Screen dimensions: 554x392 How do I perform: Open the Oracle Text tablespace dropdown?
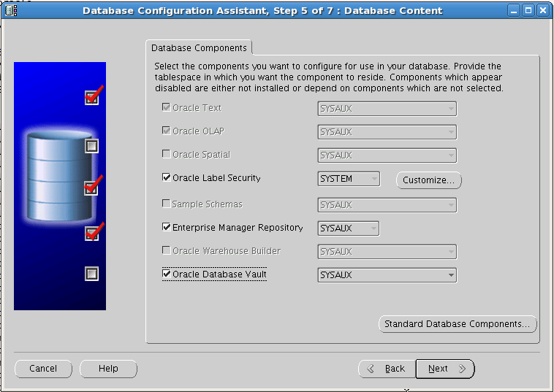387,109
